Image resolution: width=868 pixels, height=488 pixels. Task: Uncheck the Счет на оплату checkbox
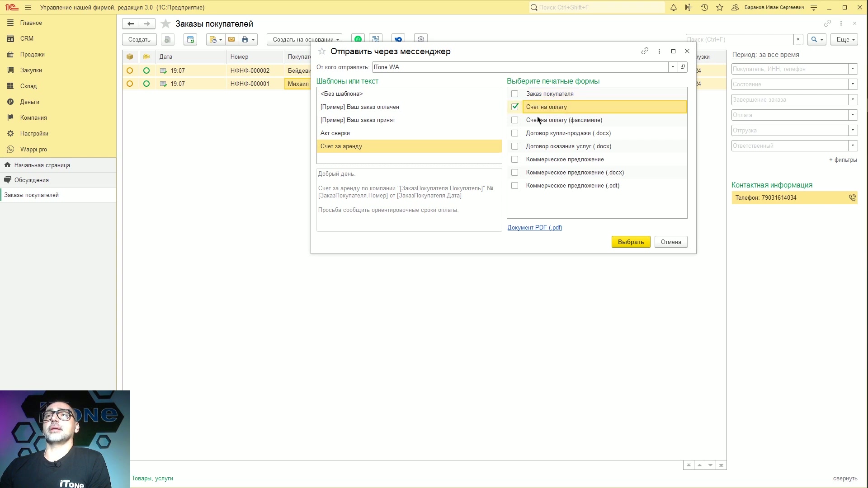515,107
